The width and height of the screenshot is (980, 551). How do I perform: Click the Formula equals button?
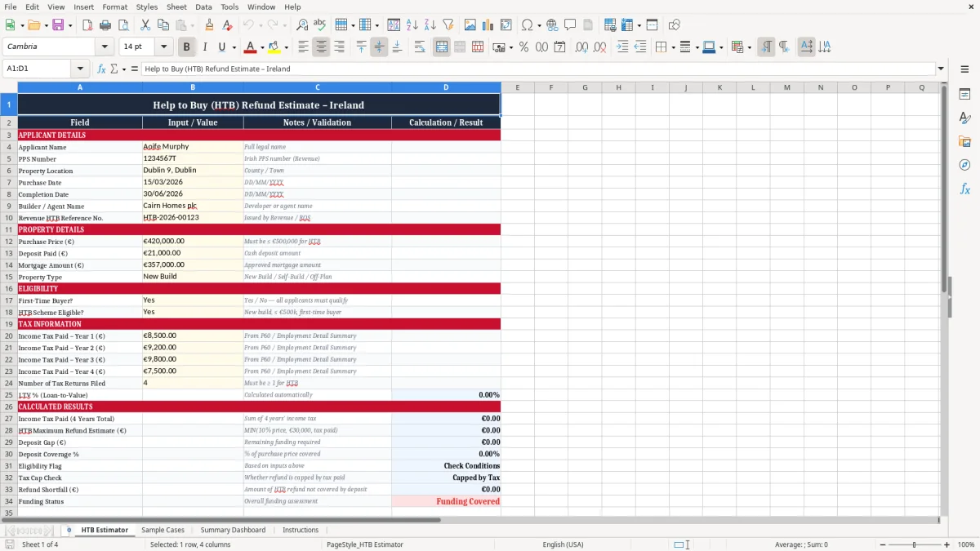[x=135, y=69]
